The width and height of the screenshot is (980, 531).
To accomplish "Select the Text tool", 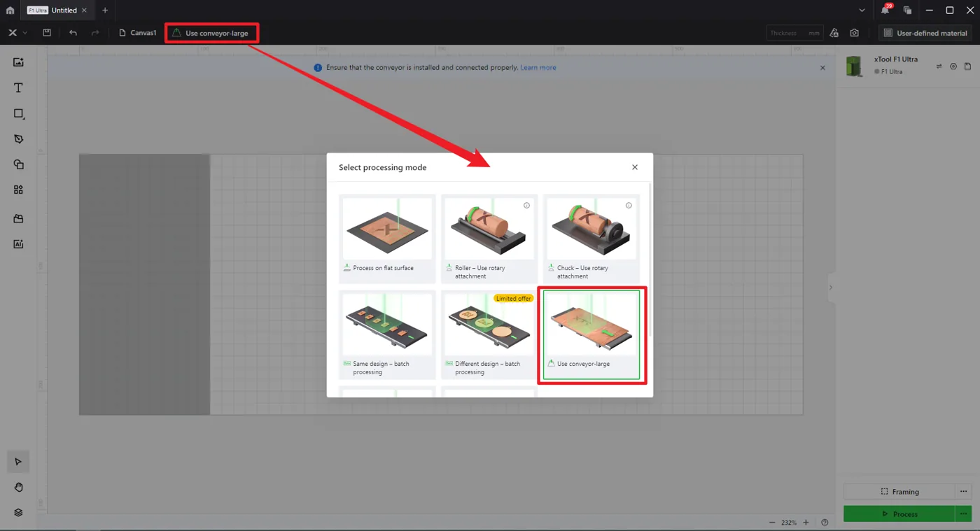I will [18, 87].
